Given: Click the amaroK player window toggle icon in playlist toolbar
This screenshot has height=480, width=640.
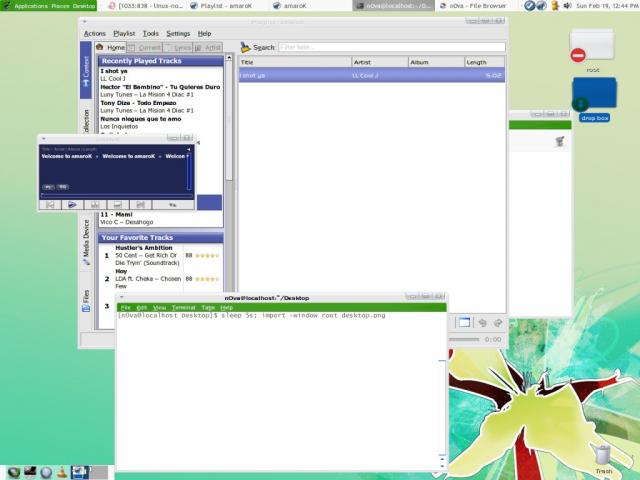Looking at the screenshot, I should (464, 322).
